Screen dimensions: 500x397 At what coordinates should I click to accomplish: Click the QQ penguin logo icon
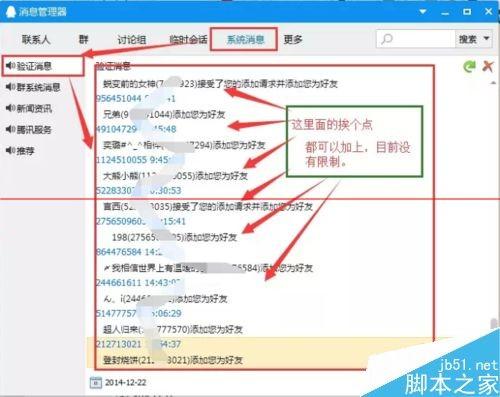(11, 12)
